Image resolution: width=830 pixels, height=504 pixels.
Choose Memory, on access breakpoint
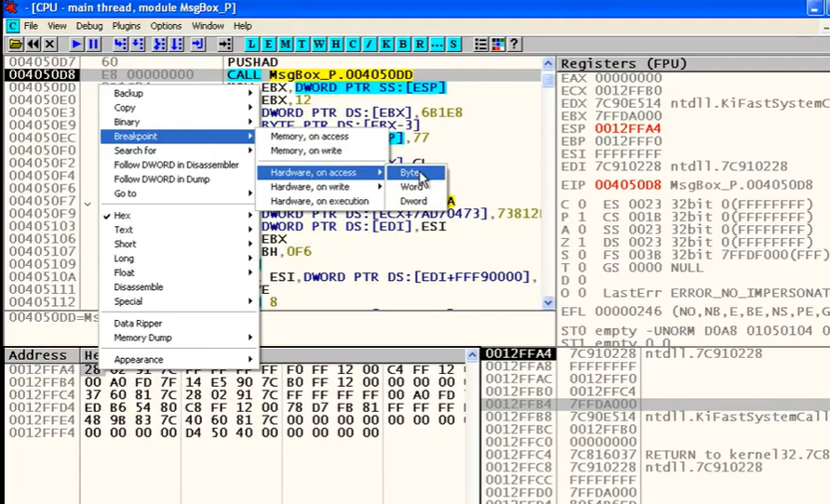tap(321, 136)
